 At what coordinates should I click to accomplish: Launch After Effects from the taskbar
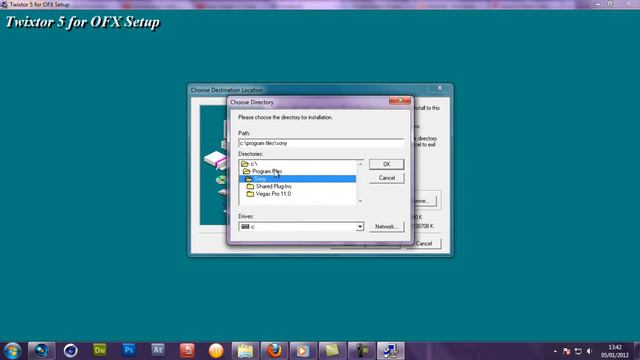[x=158, y=351]
